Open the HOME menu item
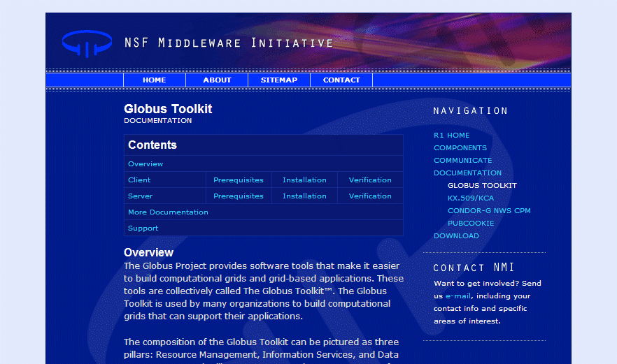 [x=154, y=80]
